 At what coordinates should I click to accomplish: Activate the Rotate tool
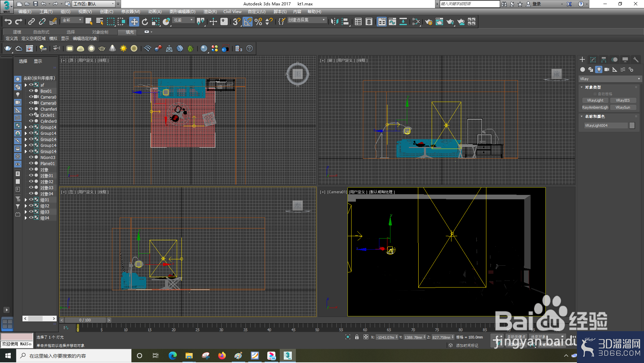point(145,22)
